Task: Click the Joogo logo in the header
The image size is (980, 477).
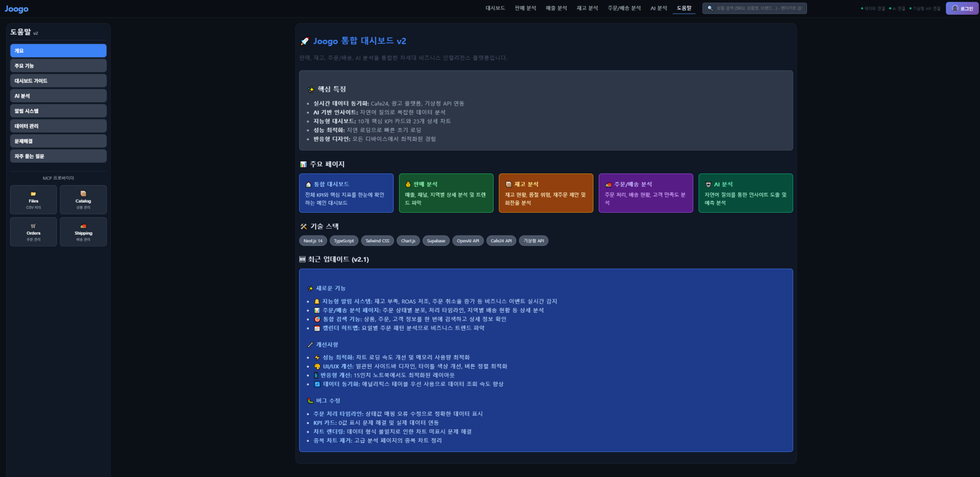Action: [x=17, y=9]
